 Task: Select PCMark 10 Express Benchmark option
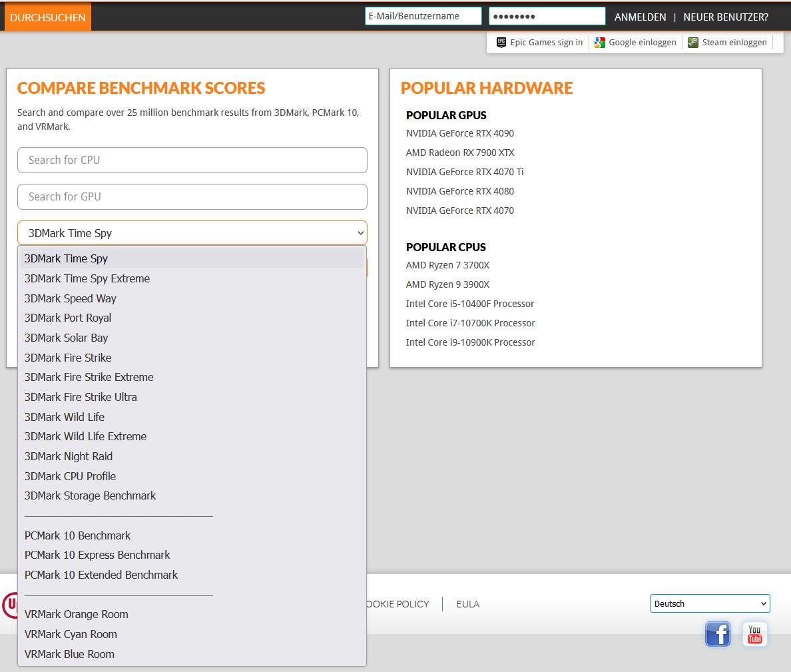(192, 555)
